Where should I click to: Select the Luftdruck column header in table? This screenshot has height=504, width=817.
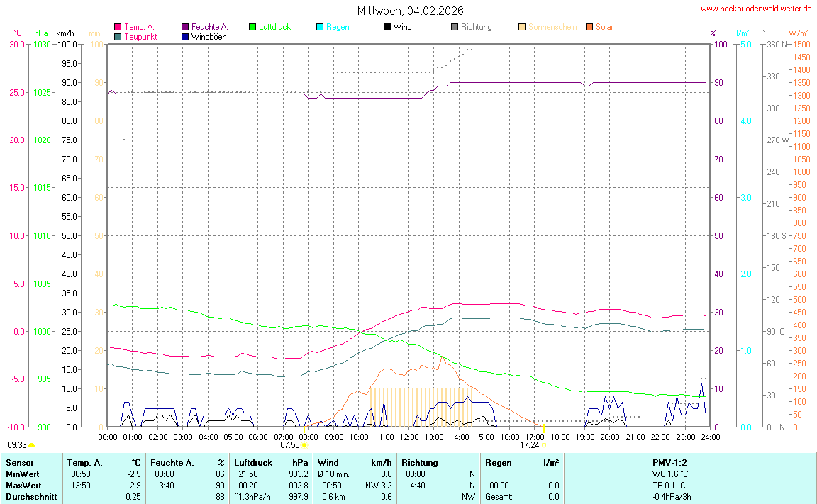[252, 463]
